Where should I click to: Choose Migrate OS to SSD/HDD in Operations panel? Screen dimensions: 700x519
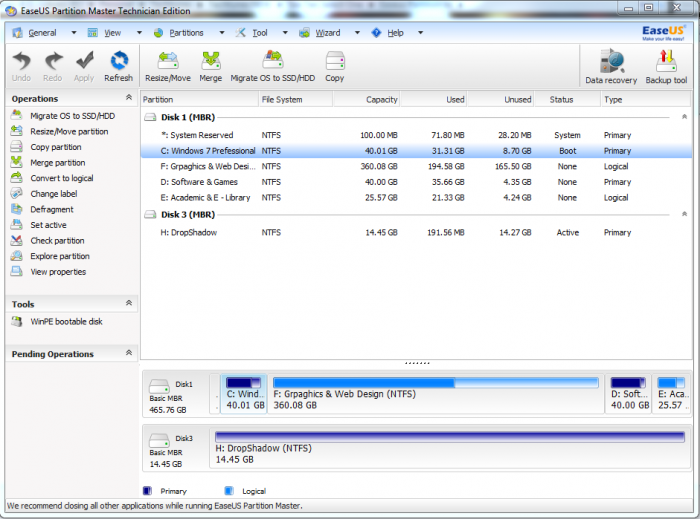coord(63,116)
